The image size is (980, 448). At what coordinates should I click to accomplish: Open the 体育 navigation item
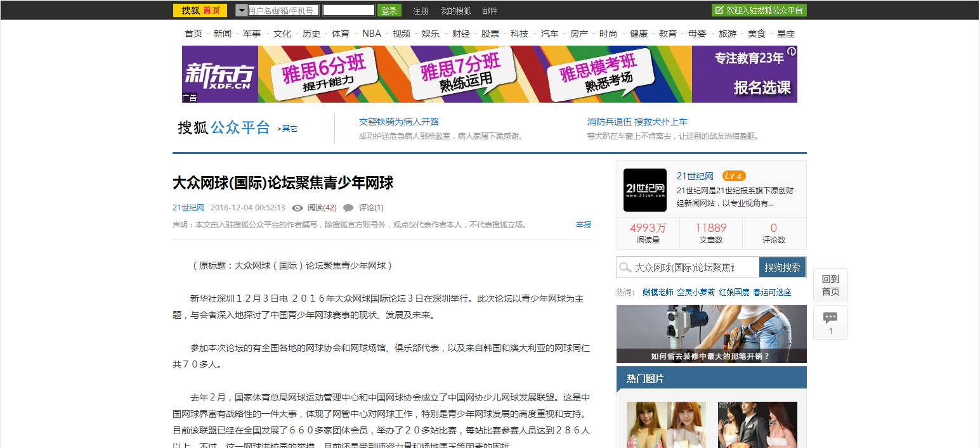tap(341, 34)
